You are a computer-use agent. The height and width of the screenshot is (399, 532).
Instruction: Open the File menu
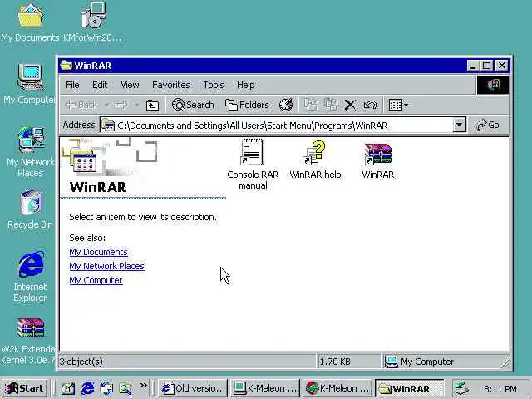click(72, 85)
